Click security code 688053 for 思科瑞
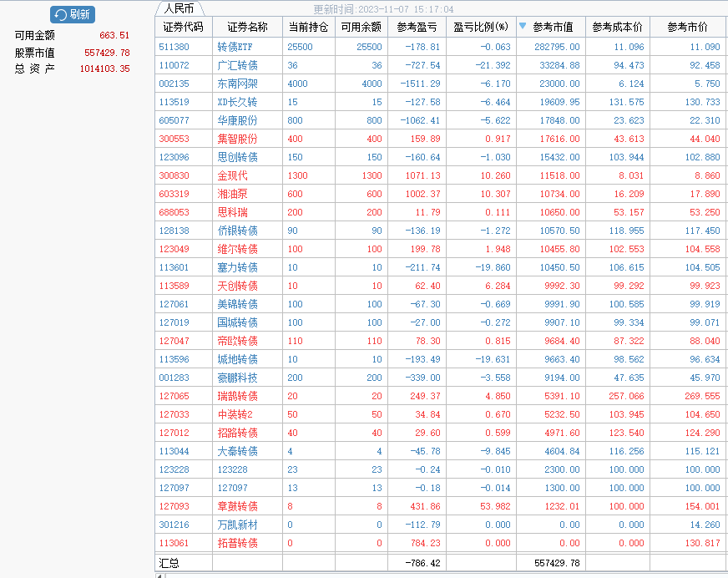This screenshot has height=578, width=728. [174, 212]
